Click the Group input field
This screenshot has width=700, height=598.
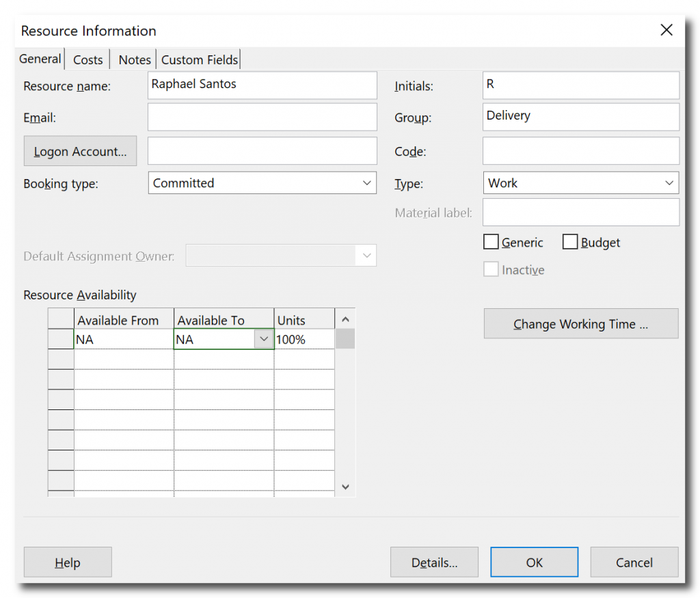[581, 117]
